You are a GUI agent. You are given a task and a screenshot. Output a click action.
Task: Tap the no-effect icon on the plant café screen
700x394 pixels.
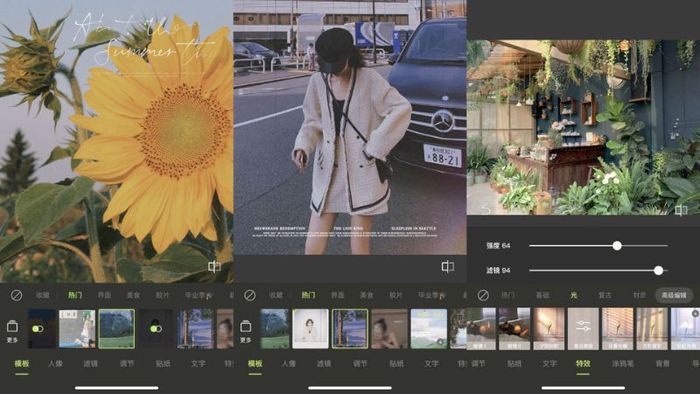coord(483,295)
